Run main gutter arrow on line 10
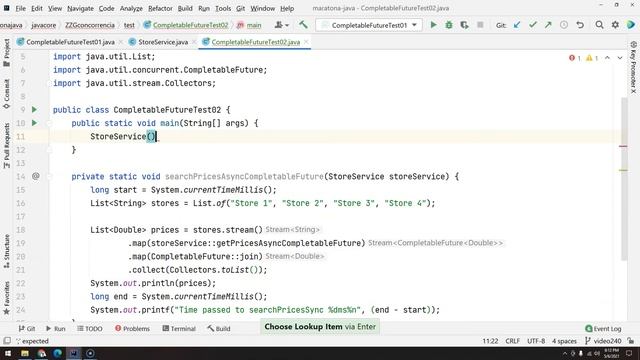 pyautogui.click(x=34, y=123)
